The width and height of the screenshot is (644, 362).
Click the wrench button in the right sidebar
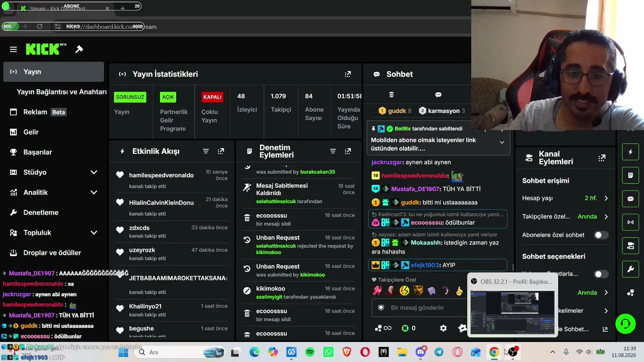(x=630, y=269)
